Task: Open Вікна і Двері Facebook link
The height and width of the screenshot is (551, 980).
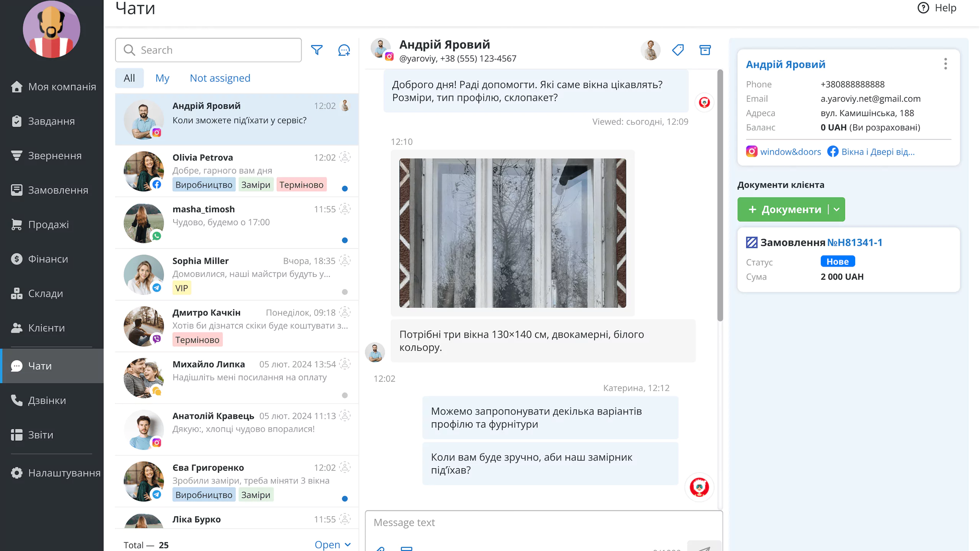Action: point(878,152)
